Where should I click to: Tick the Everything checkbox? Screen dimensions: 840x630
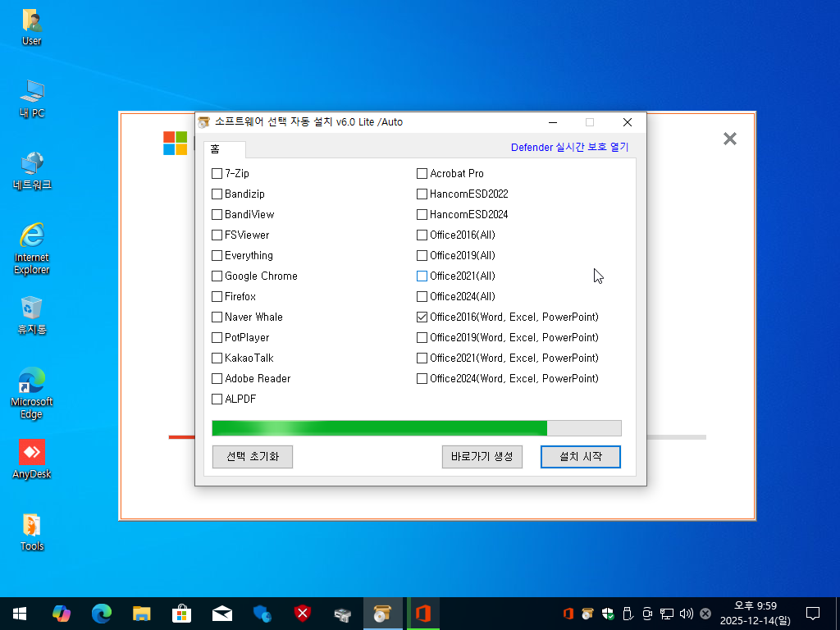[x=217, y=256]
